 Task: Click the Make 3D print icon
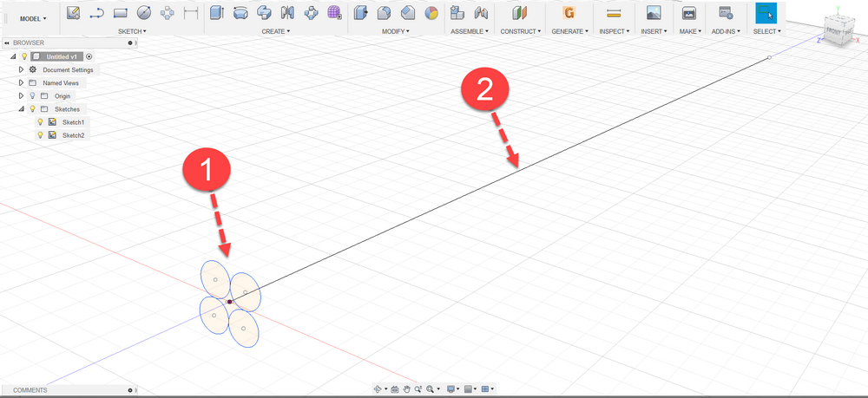688,12
